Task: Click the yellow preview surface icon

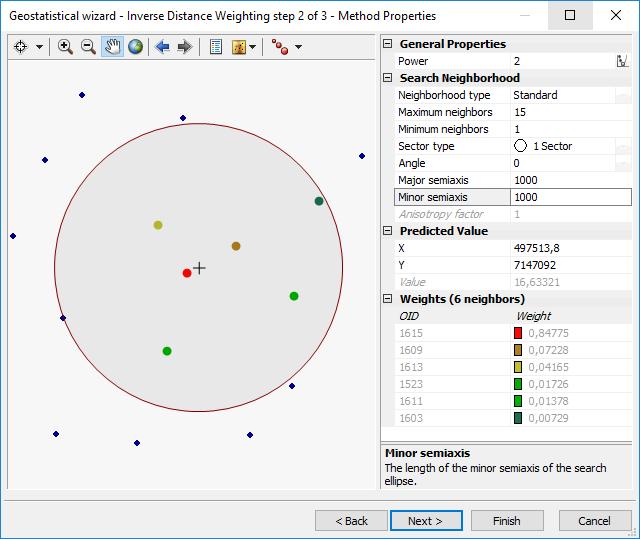Action: [239, 47]
